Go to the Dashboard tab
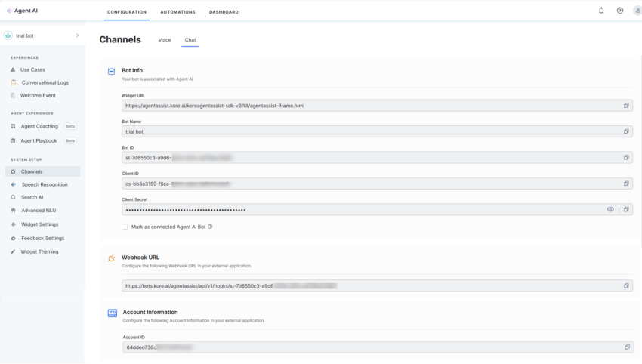Image resolution: width=642 pixels, height=364 pixels. [224, 12]
